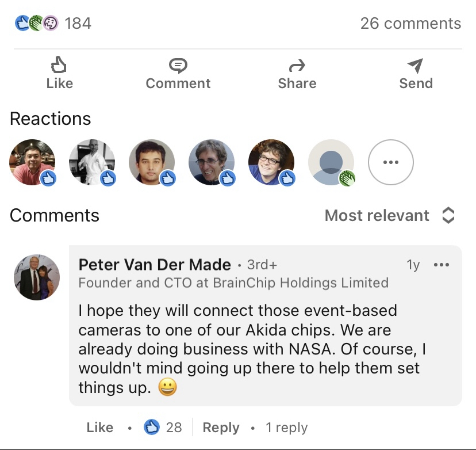The width and height of the screenshot is (476, 450).
Task: Open the Comment speech bubble icon
Action: (x=178, y=66)
